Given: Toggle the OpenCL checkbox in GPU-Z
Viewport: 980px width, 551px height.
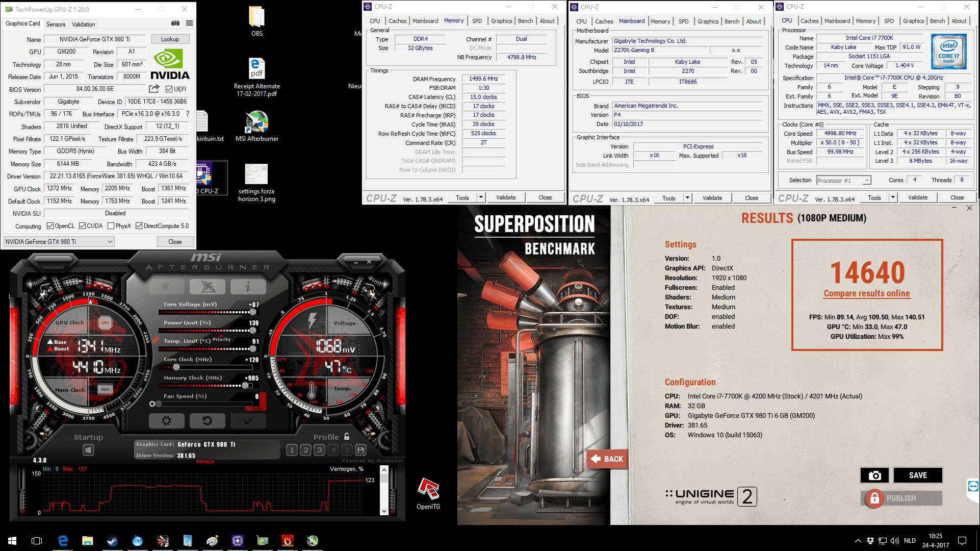Looking at the screenshot, I should [x=50, y=226].
